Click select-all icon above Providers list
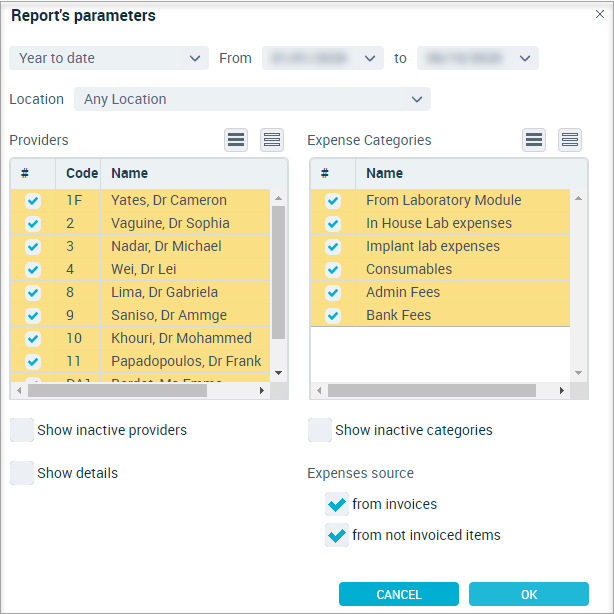Image resolution: width=614 pixels, height=614 pixels. 236,140
